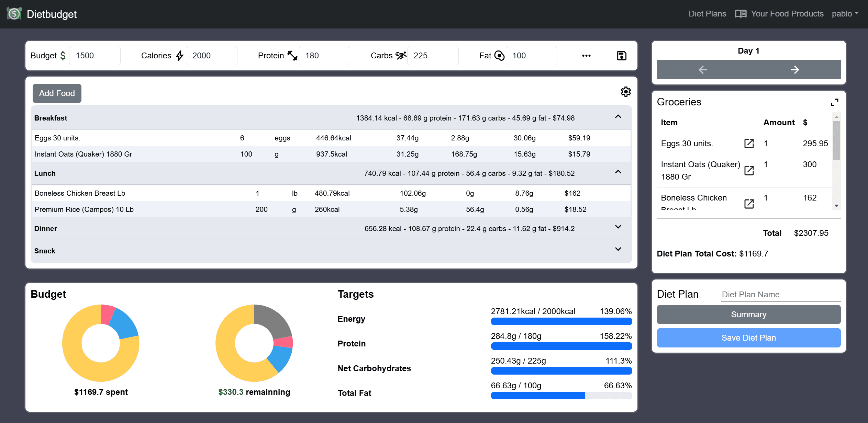Click the Premium Rice quantity 200
The width and height of the screenshot is (868, 423).
click(x=261, y=209)
